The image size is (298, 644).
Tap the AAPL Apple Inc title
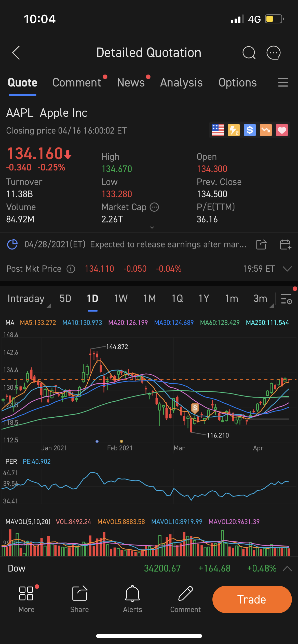click(47, 113)
